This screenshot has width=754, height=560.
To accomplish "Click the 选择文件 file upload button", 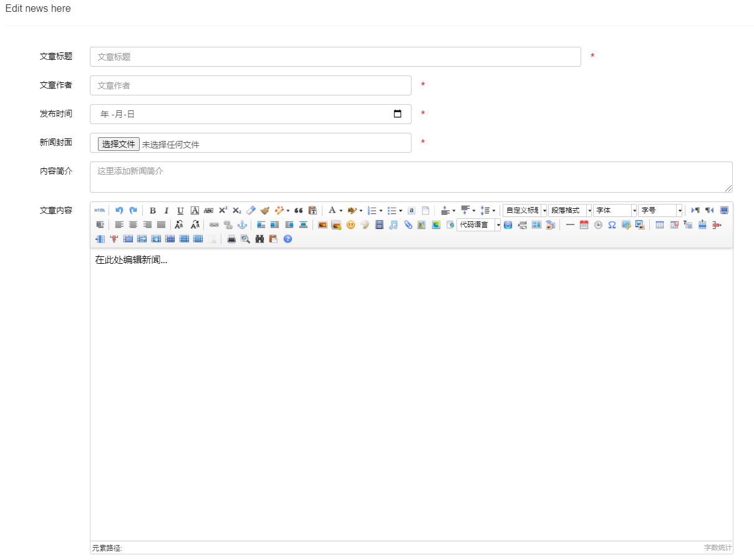I will (118, 143).
